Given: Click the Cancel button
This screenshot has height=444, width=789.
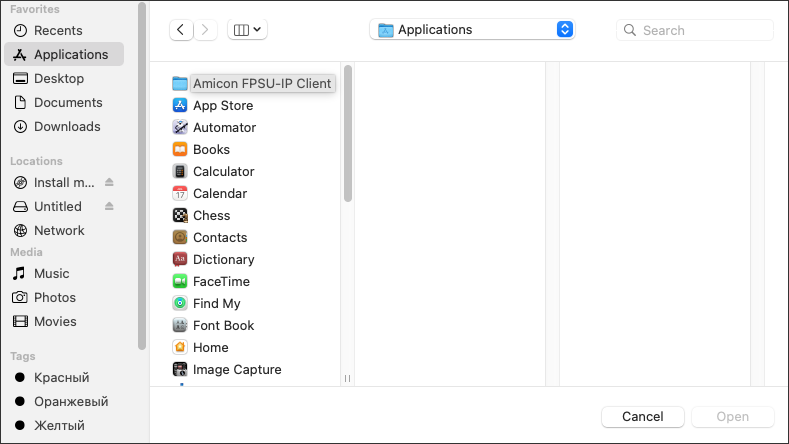Looking at the screenshot, I should coord(643,417).
